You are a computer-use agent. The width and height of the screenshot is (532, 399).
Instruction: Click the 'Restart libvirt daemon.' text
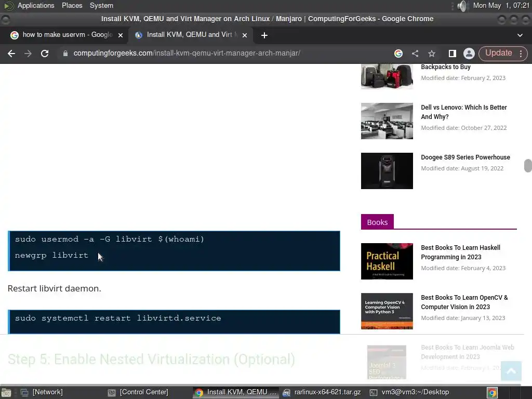[x=54, y=288]
